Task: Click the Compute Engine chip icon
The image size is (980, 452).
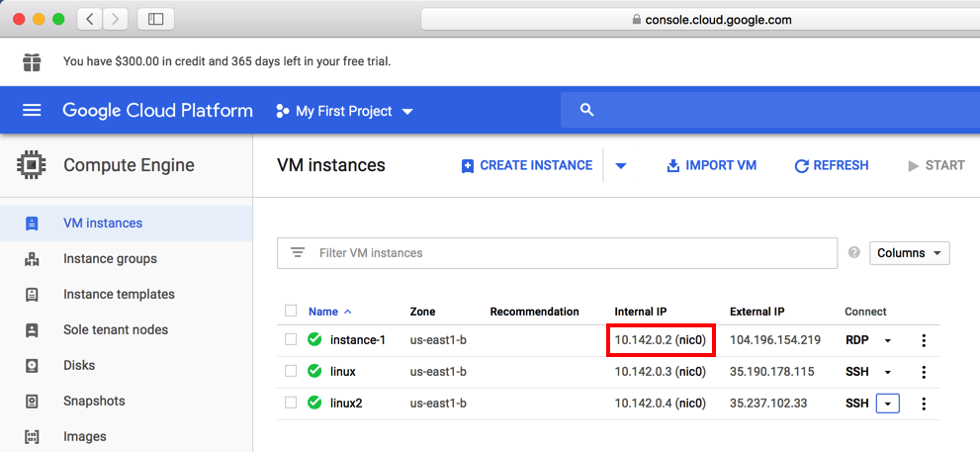Action: (x=32, y=165)
